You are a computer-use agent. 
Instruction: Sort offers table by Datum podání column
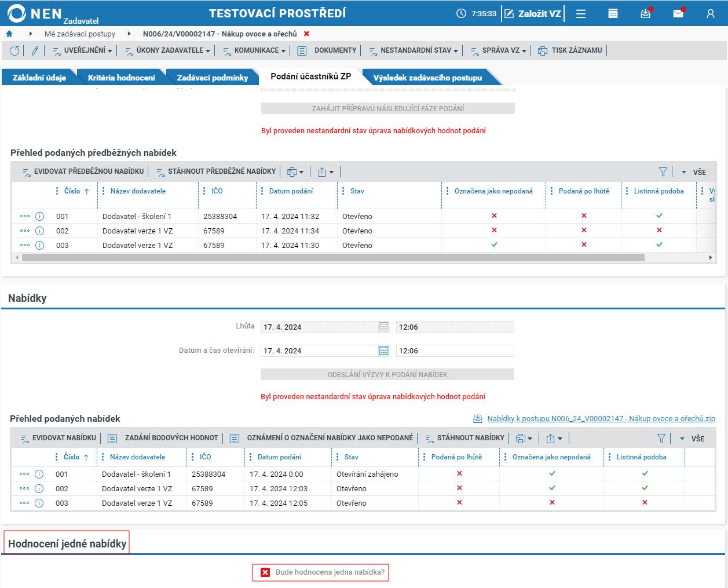click(279, 457)
